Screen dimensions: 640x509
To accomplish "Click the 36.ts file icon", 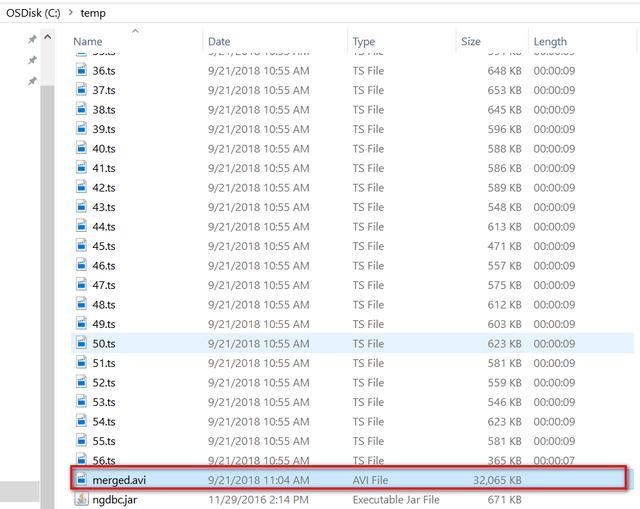I will click(x=81, y=70).
